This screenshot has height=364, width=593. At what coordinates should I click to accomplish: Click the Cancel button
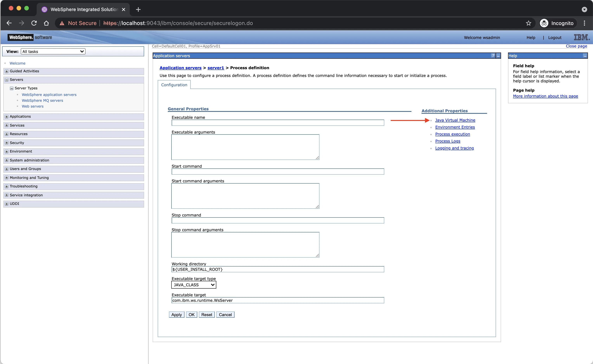click(x=225, y=315)
